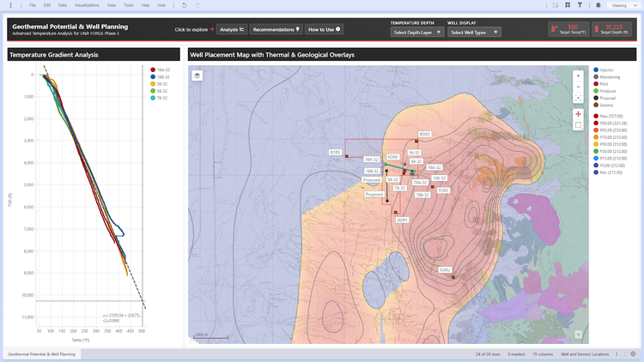644x362 pixels.
Task: Click the BOR1 seismic station label
Action: click(x=402, y=220)
